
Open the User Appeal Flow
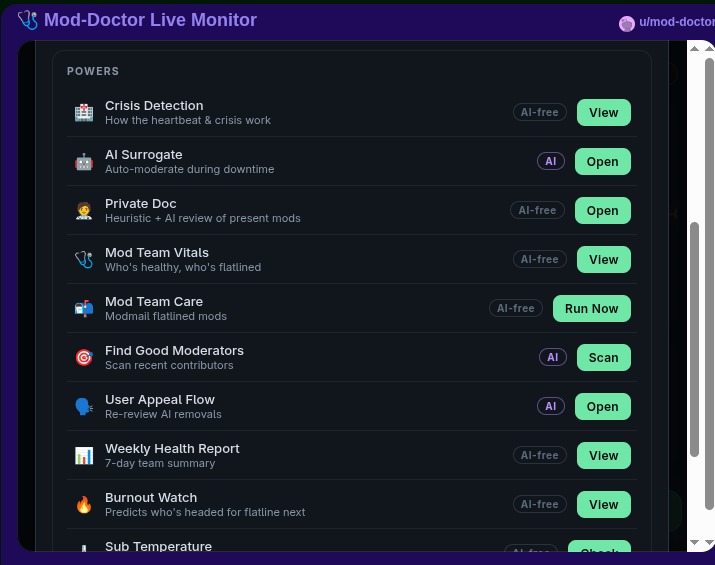(x=603, y=407)
